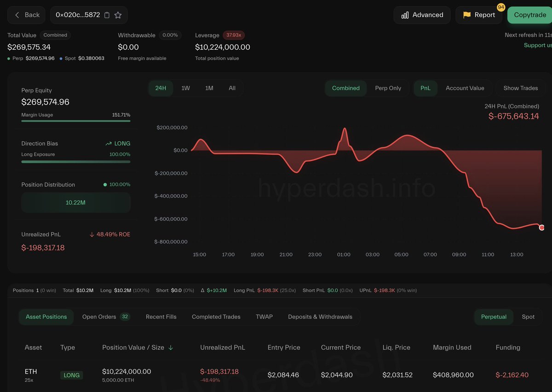Select the 1W time range
This screenshot has width=552, height=392.
coord(185,88)
